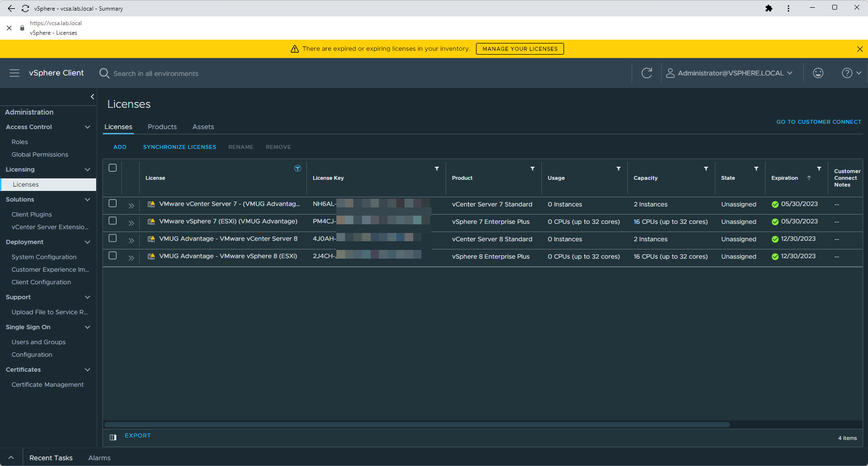Check the VMUG Advantage vCenter Server 8 row
Image resolution: width=868 pixels, height=466 pixels.
pyautogui.click(x=113, y=238)
